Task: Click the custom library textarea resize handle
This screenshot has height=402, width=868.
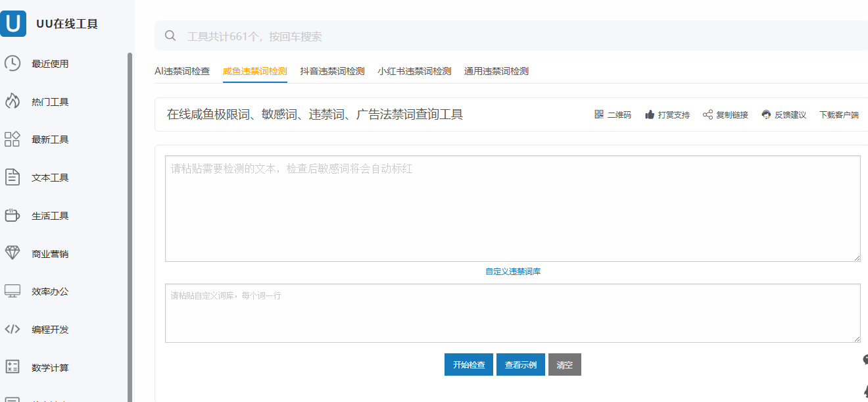Action: [x=857, y=339]
